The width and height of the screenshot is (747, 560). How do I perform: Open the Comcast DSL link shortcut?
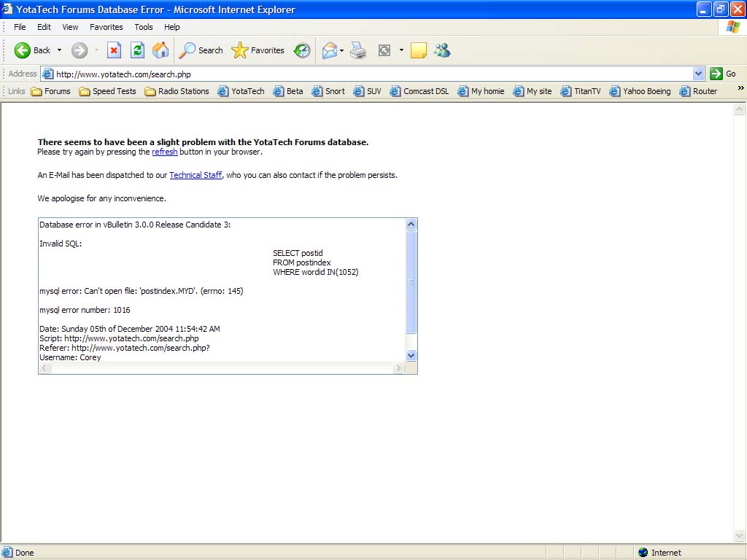[419, 91]
